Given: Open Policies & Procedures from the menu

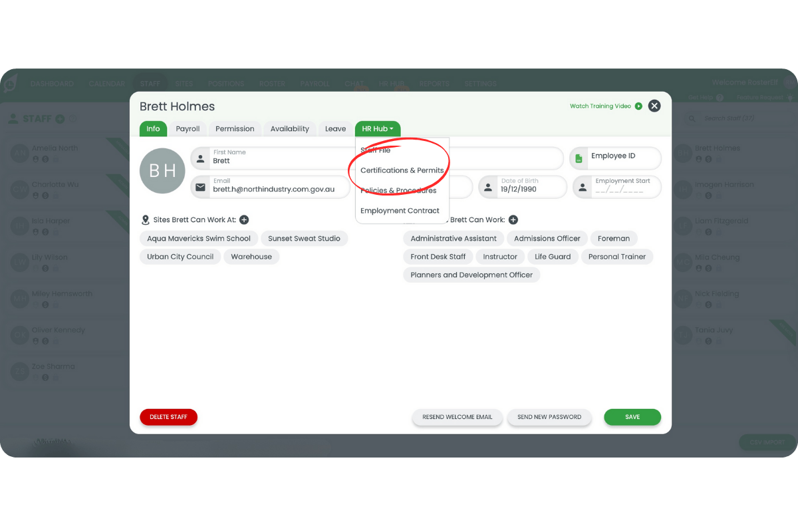Looking at the screenshot, I should coord(400,190).
